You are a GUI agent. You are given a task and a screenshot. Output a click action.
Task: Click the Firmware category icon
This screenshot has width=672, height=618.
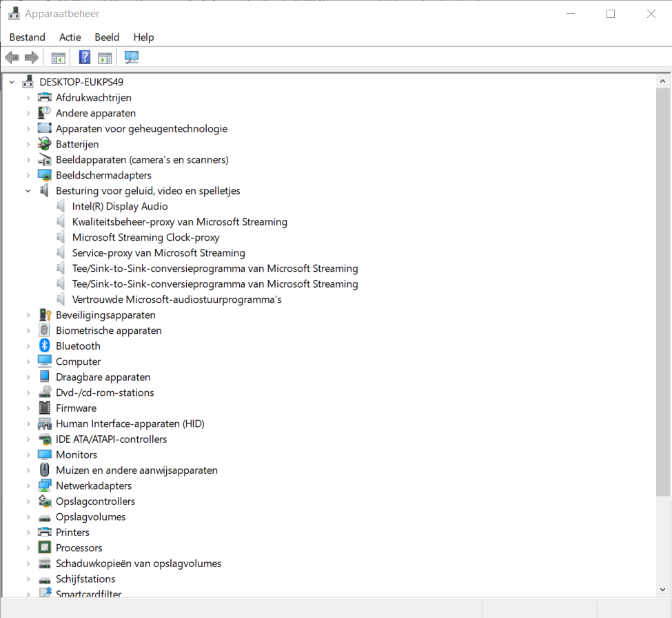(x=45, y=408)
